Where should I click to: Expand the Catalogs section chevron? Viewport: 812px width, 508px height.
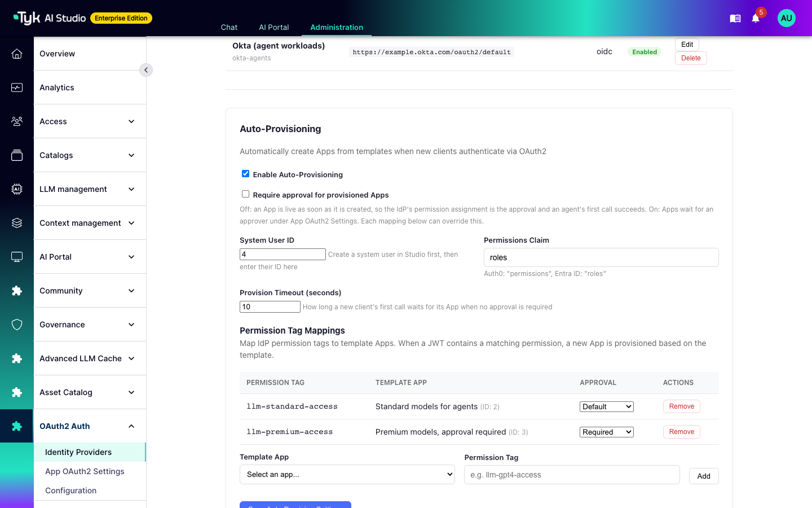click(131, 155)
